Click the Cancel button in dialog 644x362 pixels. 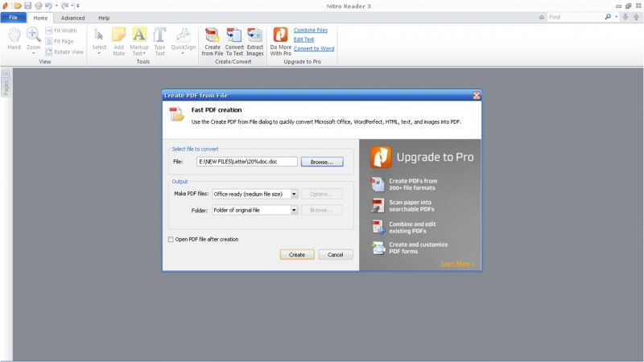(x=336, y=254)
